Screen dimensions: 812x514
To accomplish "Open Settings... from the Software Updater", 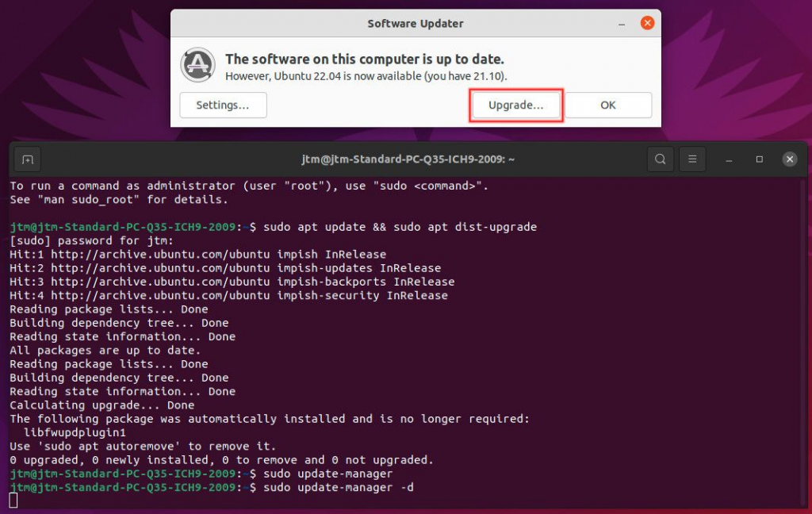I will [223, 105].
